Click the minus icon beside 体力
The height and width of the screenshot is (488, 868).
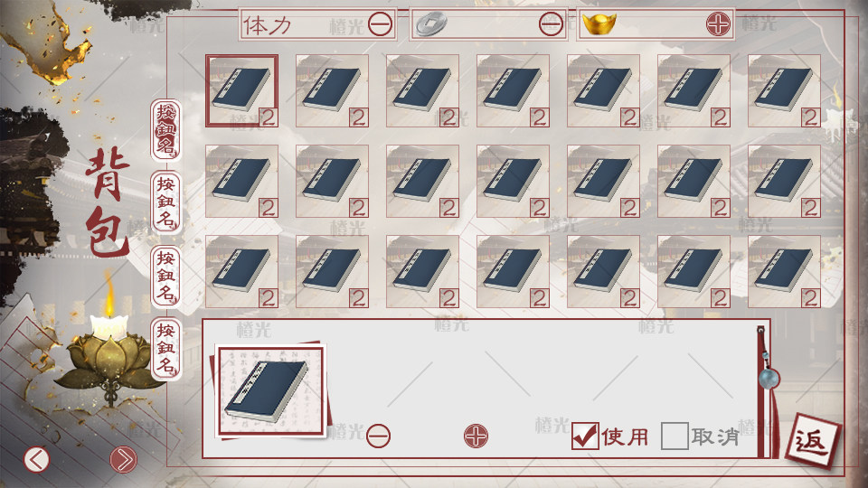tap(381, 24)
